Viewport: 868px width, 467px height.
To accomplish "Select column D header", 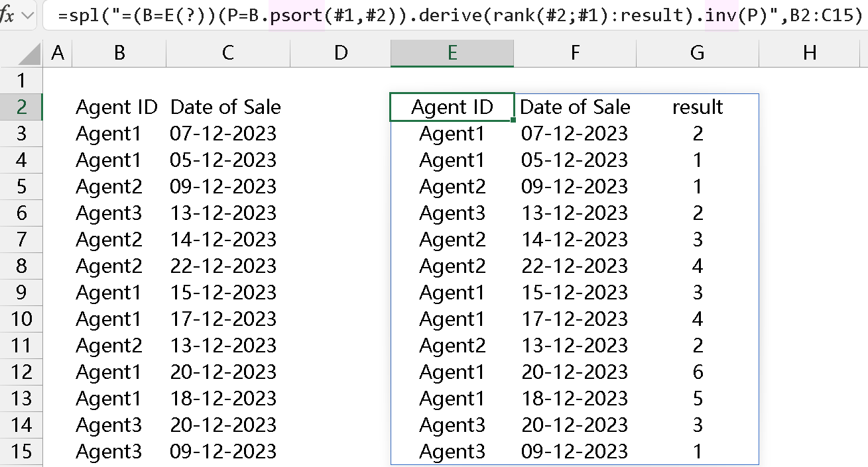I will tap(341, 53).
